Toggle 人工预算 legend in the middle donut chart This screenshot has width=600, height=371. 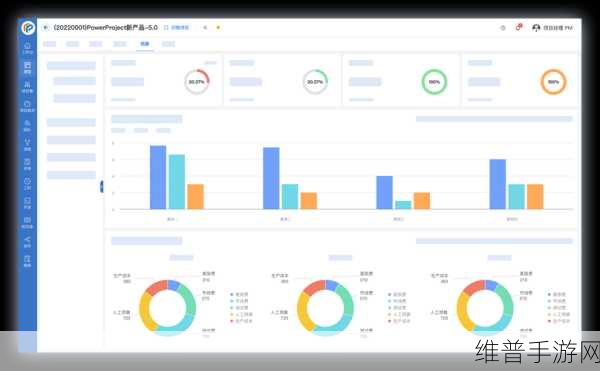pos(399,314)
